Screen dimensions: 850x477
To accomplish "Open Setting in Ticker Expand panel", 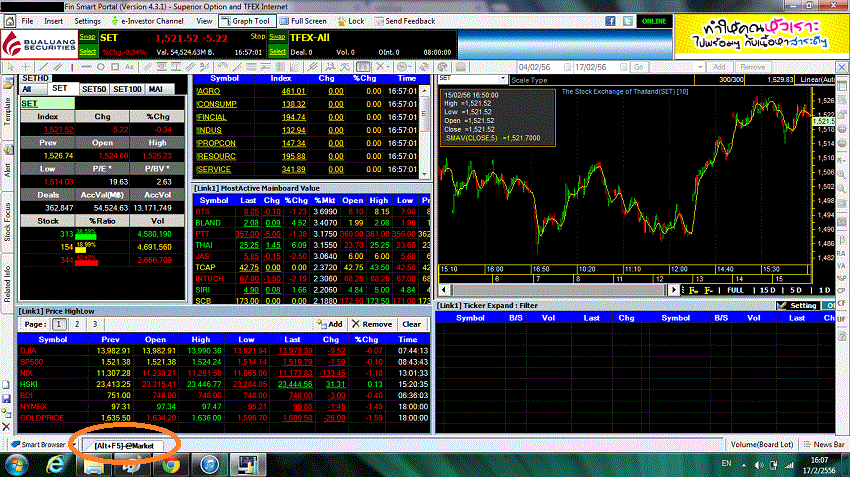I will click(797, 306).
